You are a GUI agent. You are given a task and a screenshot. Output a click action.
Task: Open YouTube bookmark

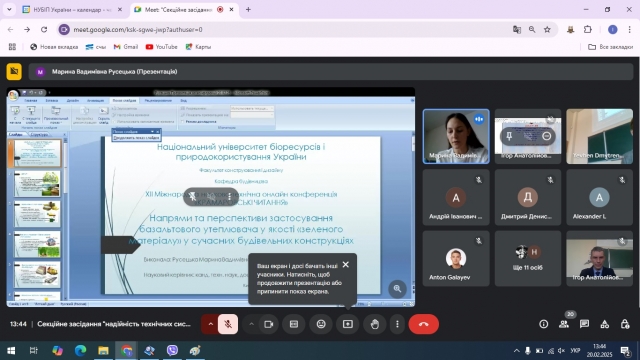(162, 47)
